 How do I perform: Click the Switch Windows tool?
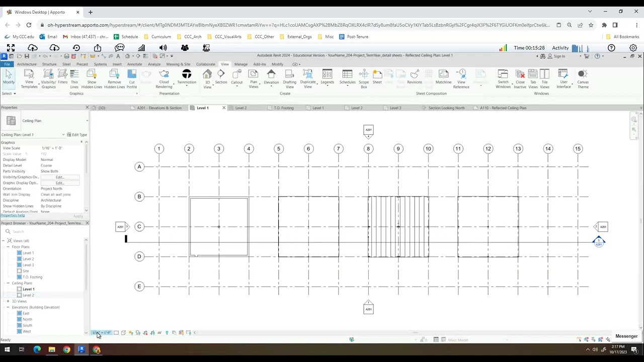tap(503, 78)
